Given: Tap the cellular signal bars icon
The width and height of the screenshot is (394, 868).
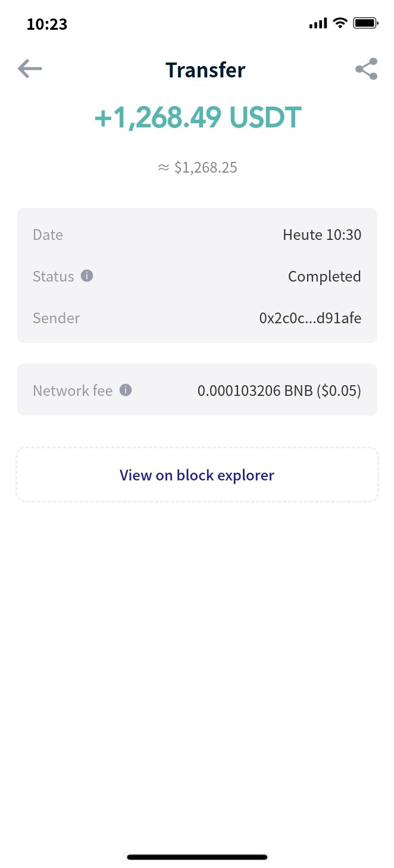Looking at the screenshot, I should tap(318, 24).
